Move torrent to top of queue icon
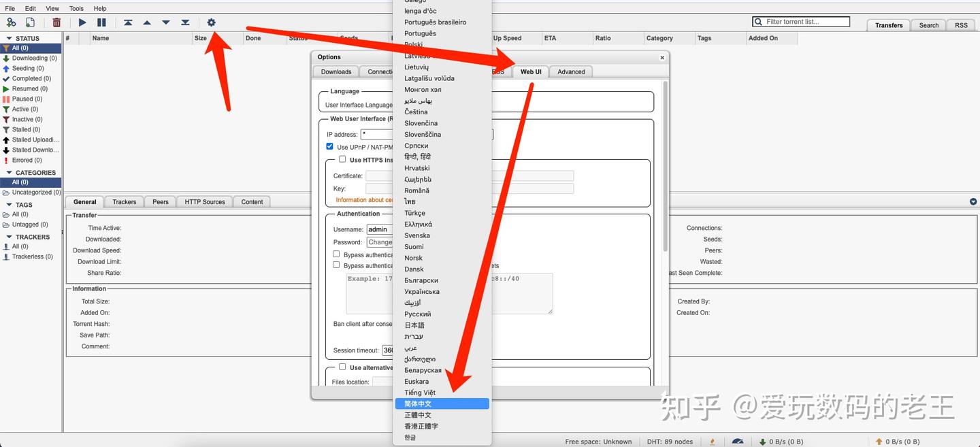The width and height of the screenshot is (980, 447). point(128,22)
